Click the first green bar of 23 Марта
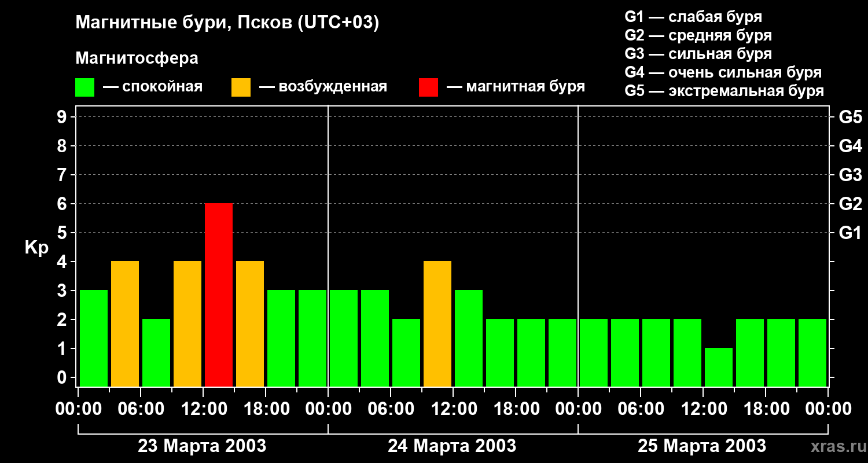 pyautogui.click(x=94, y=339)
